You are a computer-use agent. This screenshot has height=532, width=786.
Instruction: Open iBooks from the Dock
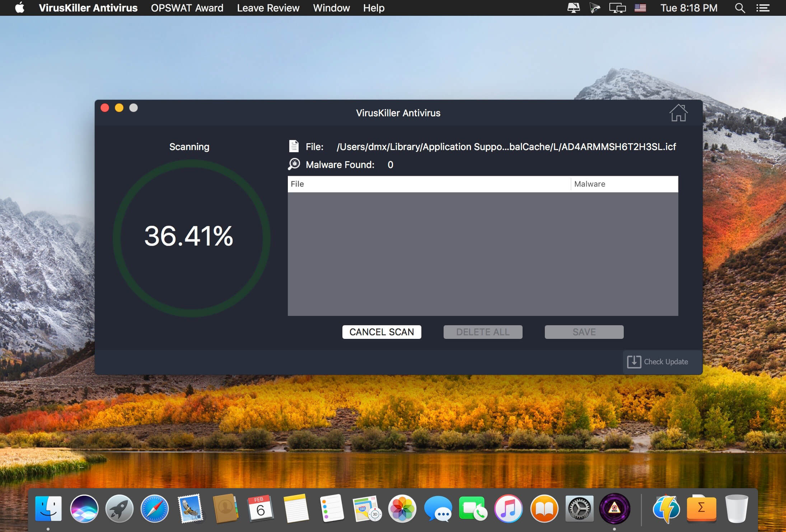pyautogui.click(x=544, y=508)
